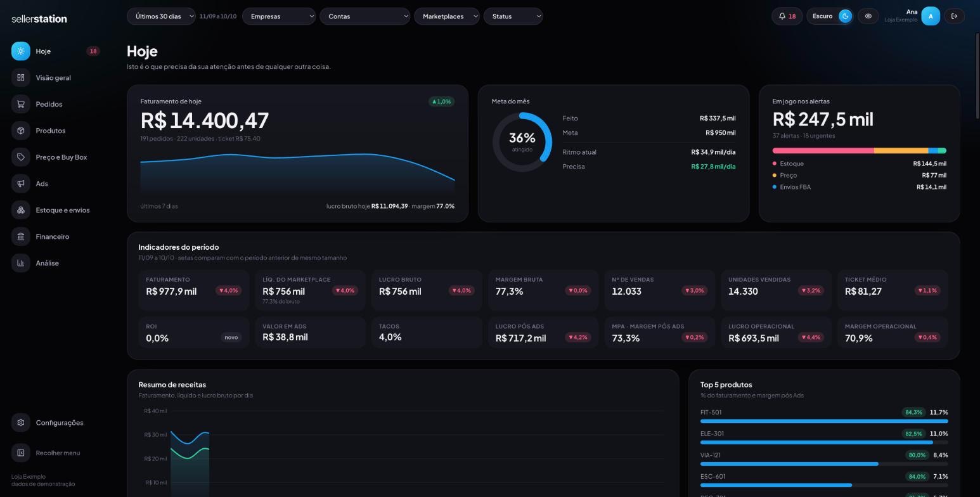Click the Recolher menu sidebar icon
The image size is (980, 497).
21,453
